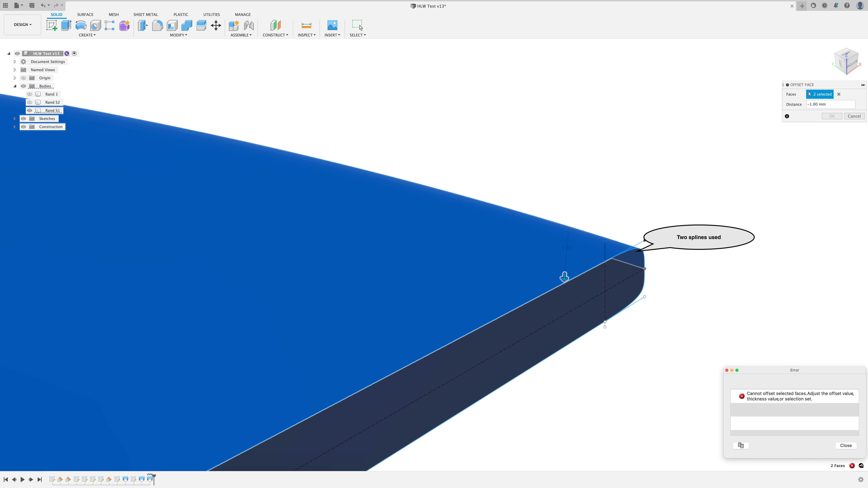The height and width of the screenshot is (488, 868).
Task: Expand the Document Settings node
Action: tap(15, 61)
